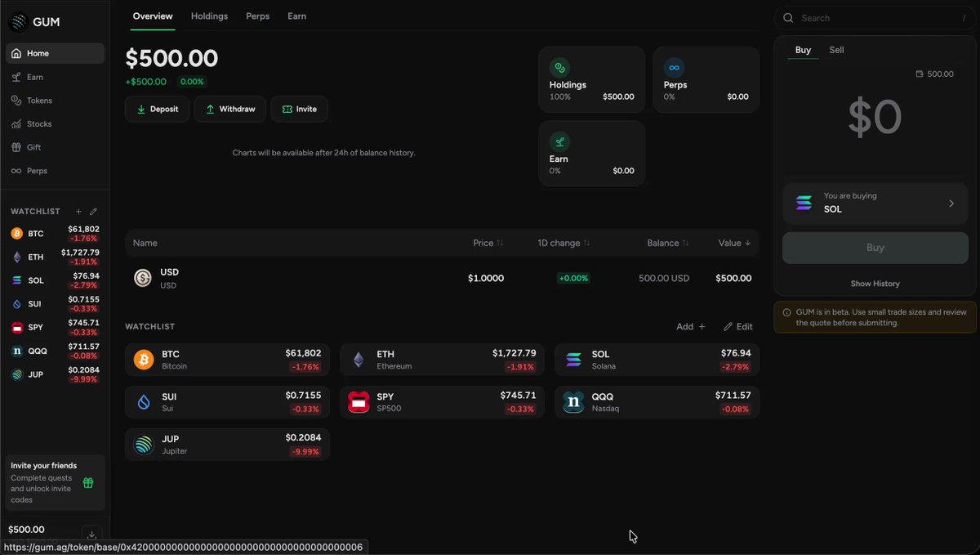Click the $0 amount in trade panel
Screen dimensions: 980x555
(875, 118)
